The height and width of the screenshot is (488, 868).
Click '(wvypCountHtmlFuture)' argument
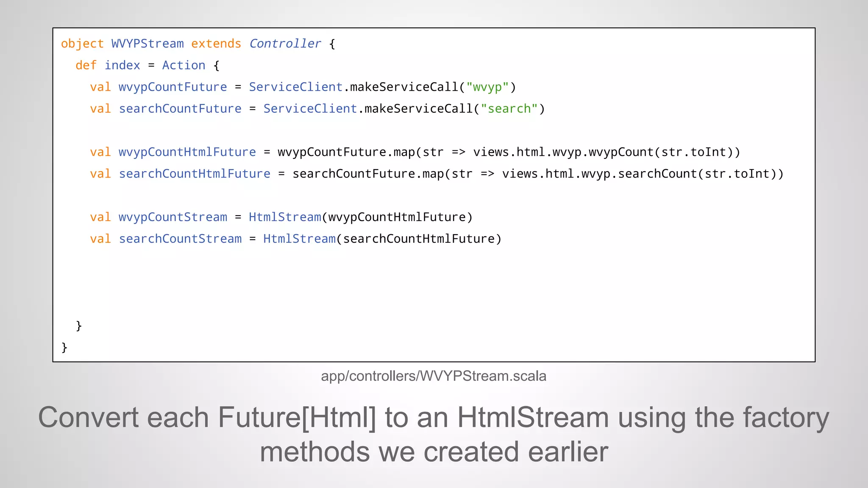point(397,217)
